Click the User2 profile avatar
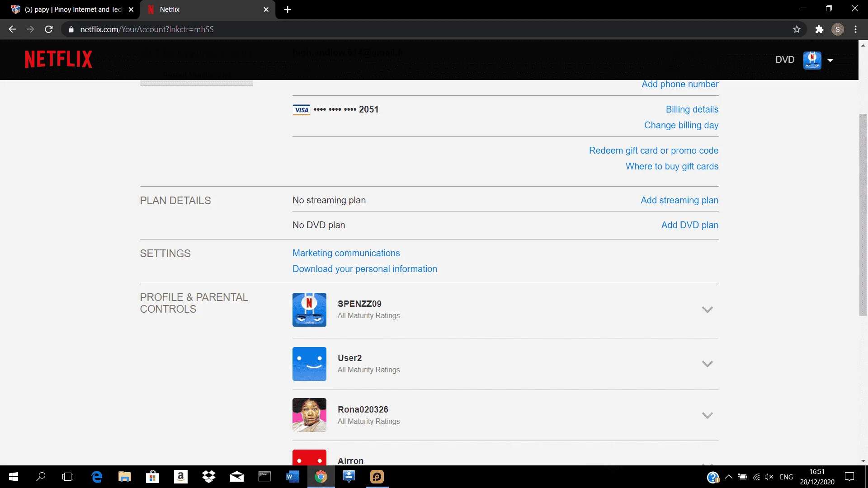 click(x=309, y=364)
